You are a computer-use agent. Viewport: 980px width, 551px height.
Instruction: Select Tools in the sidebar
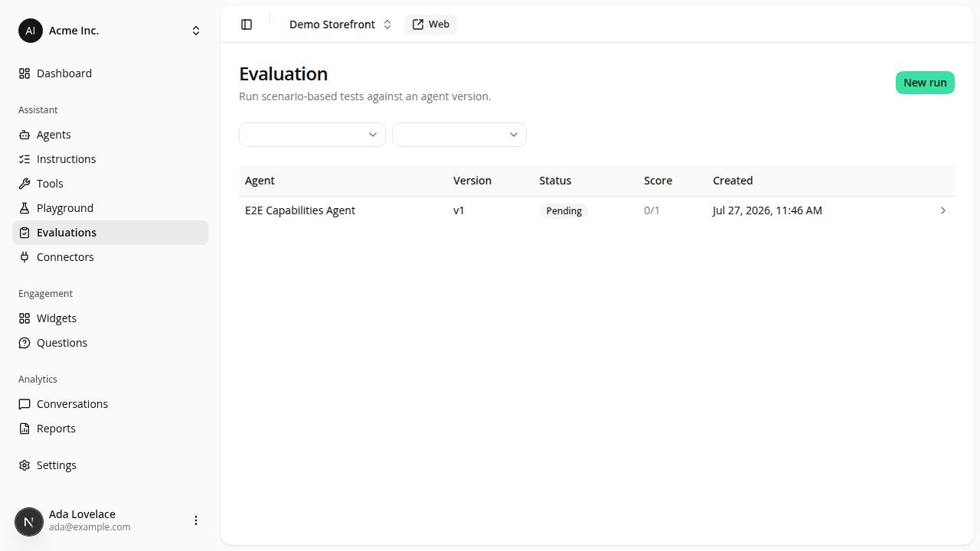coord(110,184)
